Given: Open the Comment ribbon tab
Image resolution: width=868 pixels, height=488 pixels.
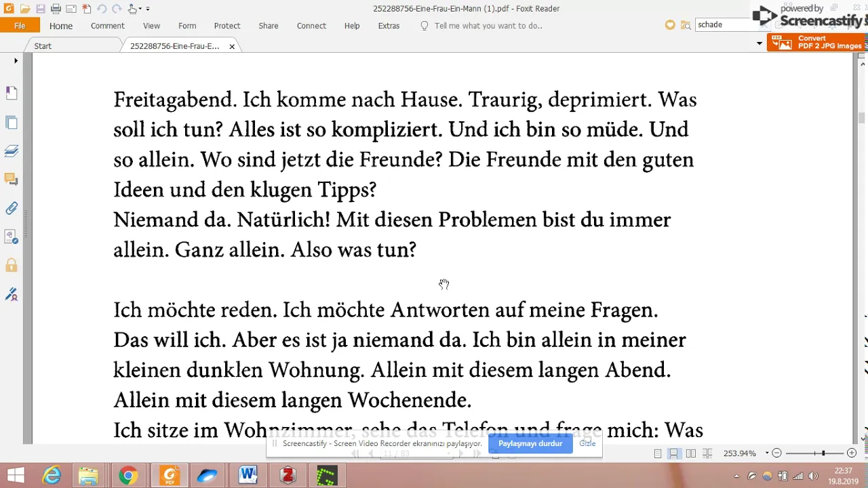Looking at the screenshot, I should click(108, 26).
